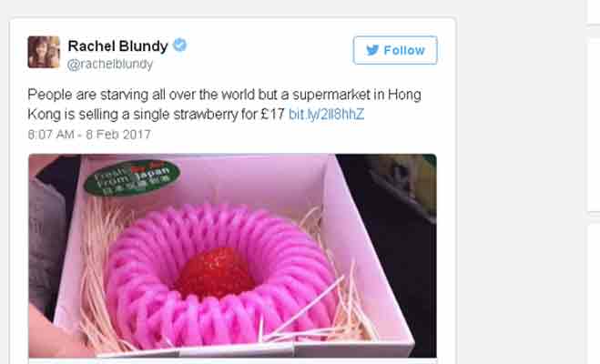Image resolution: width=600 pixels, height=364 pixels.
Task: Click the 8 Feb 2017 timestamp
Action: (x=118, y=135)
